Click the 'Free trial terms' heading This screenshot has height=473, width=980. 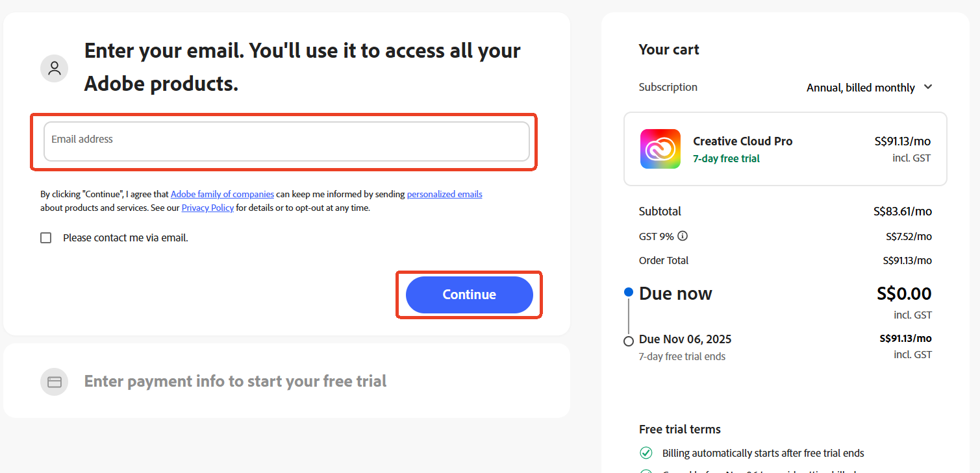click(x=680, y=429)
